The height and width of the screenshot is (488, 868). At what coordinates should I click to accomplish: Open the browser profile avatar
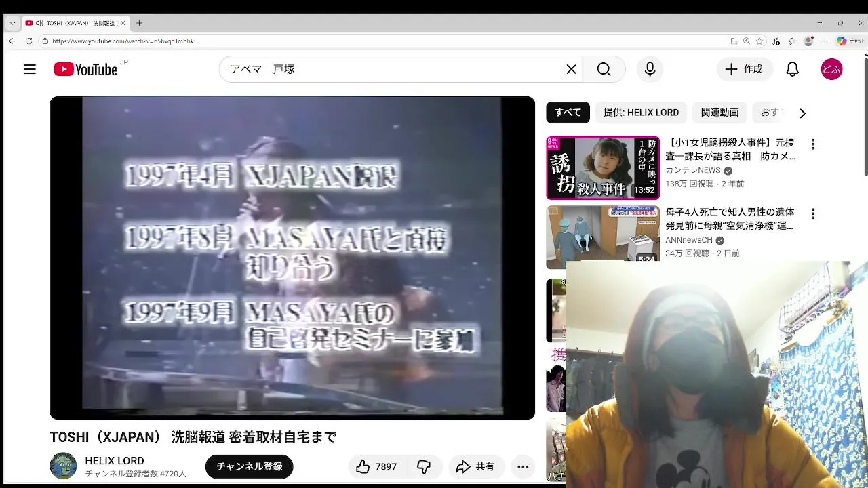808,41
